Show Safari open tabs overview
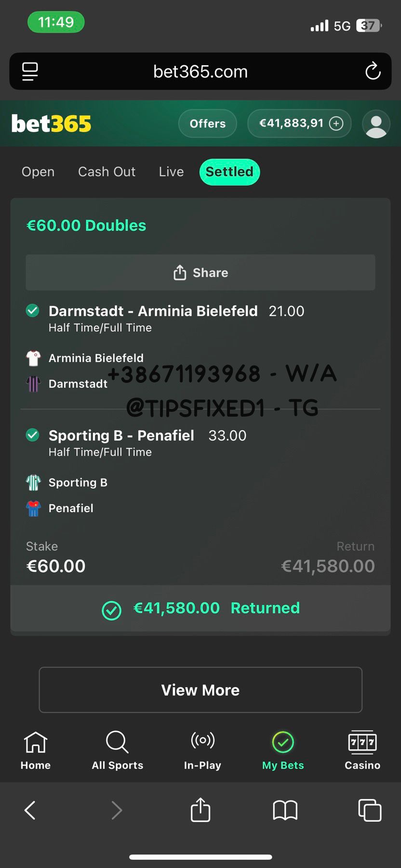 coord(370,810)
